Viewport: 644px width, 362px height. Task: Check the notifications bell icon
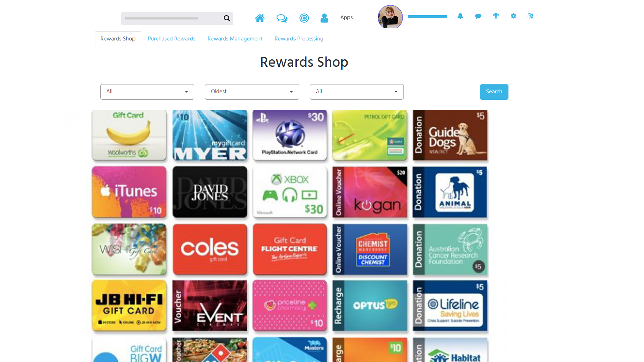point(460,16)
